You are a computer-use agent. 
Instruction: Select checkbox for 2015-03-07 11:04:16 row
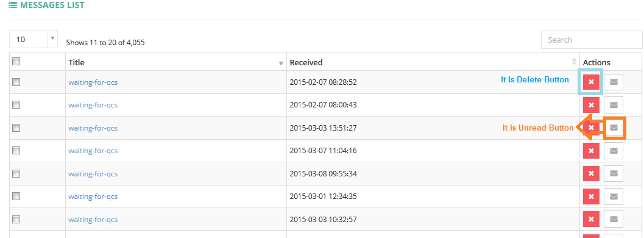16,151
